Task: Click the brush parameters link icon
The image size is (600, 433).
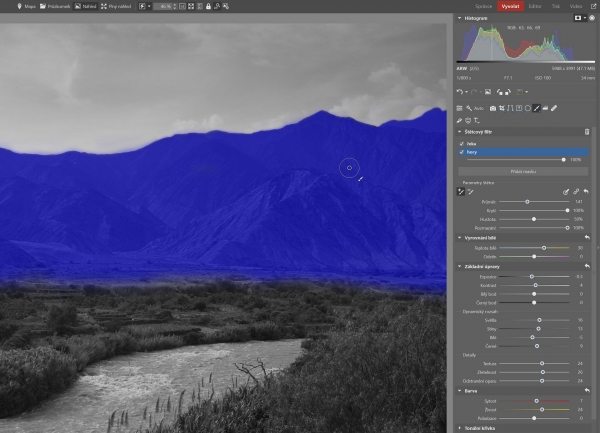Action: (576, 192)
